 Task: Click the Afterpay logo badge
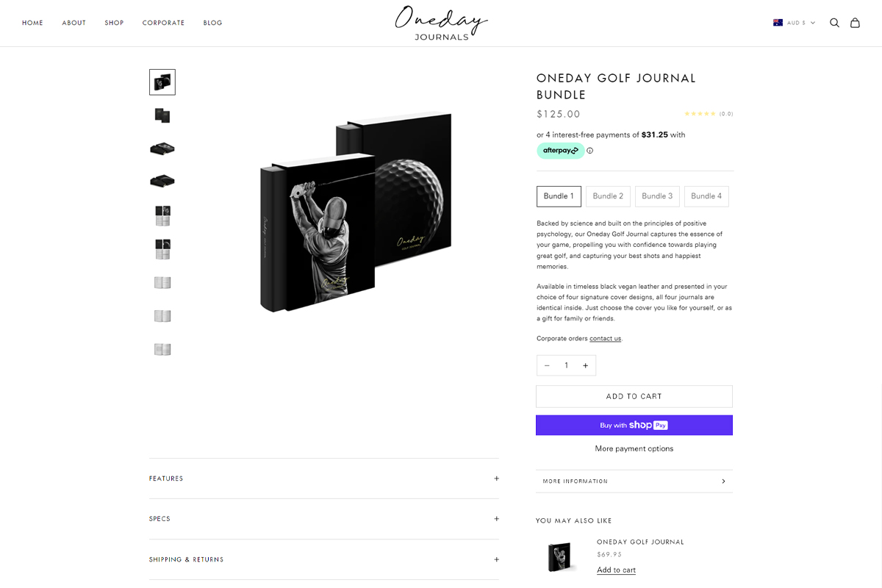(x=560, y=151)
